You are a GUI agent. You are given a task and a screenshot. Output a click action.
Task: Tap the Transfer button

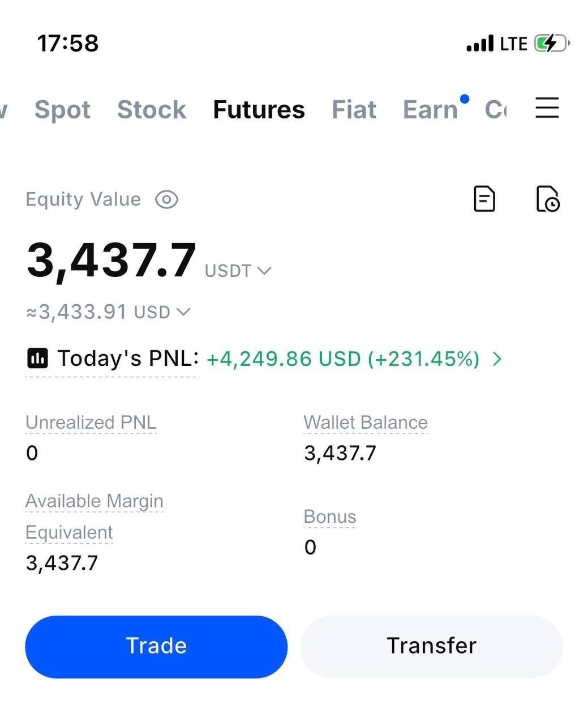click(431, 646)
